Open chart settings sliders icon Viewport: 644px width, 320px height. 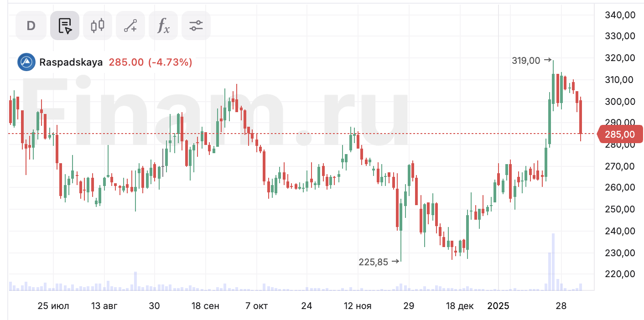pyautogui.click(x=196, y=26)
